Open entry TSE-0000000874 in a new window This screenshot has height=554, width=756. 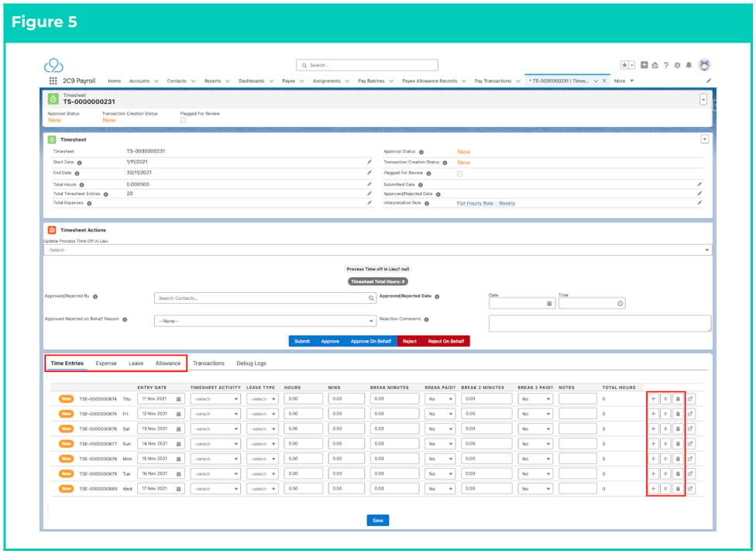pos(690,399)
